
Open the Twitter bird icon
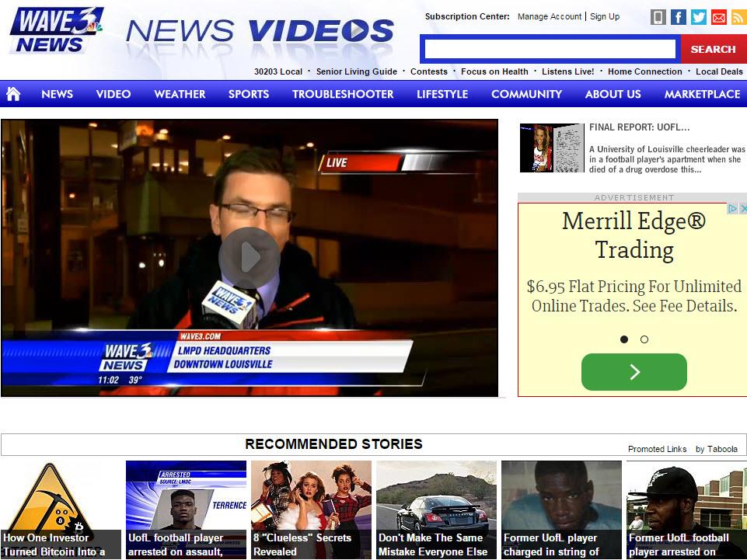pos(698,17)
